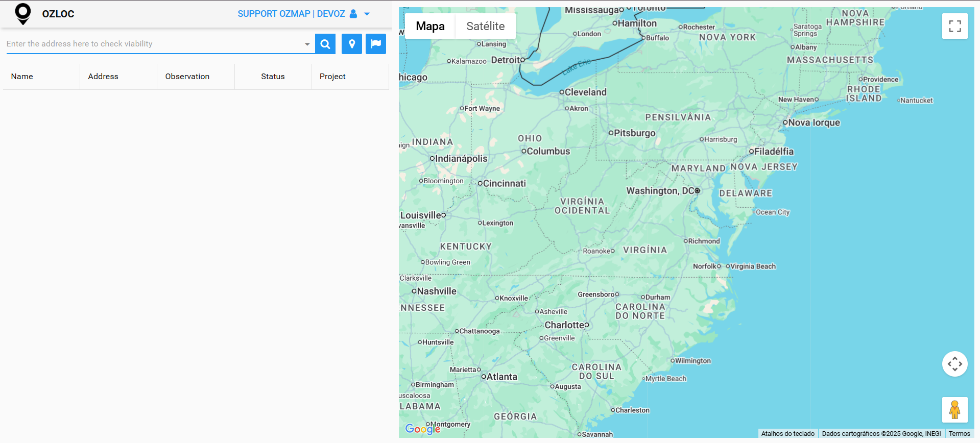This screenshot has width=980, height=443.
Task: Click Cleveland label on the map
Action: click(585, 92)
